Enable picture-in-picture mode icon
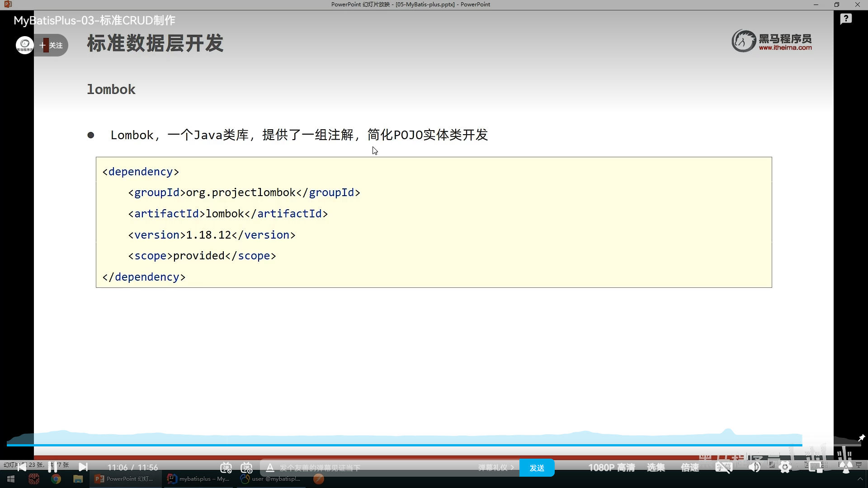868x488 pixels. (816, 468)
